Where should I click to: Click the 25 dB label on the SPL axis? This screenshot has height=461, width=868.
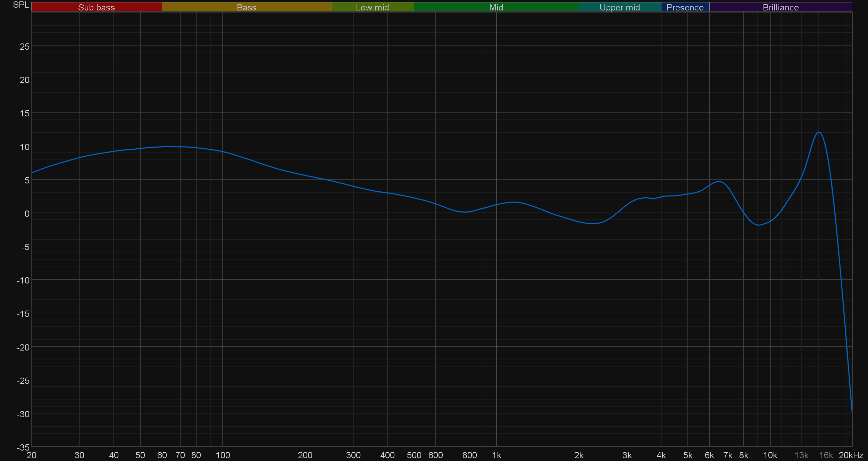[x=25, y=47]
